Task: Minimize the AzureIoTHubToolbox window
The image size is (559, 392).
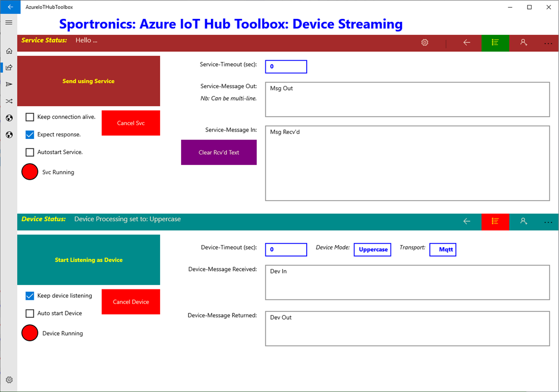Action: click(x=510, y=7)
